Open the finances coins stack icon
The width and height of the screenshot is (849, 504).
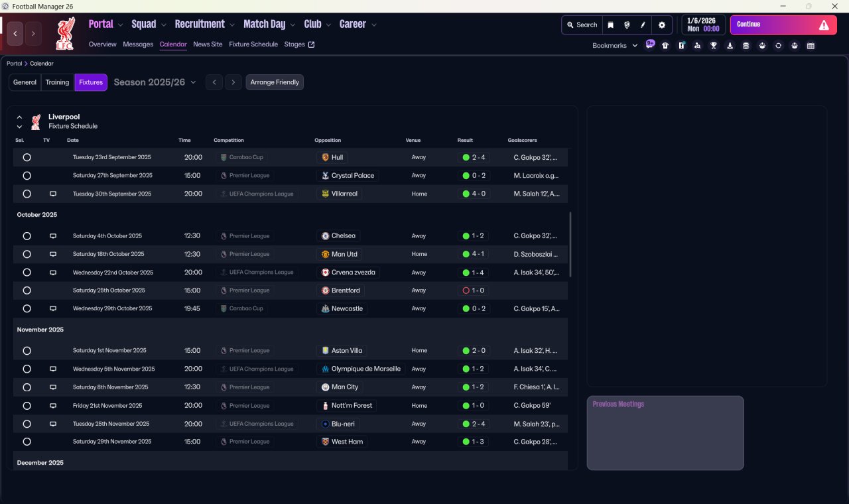[746, 46]
